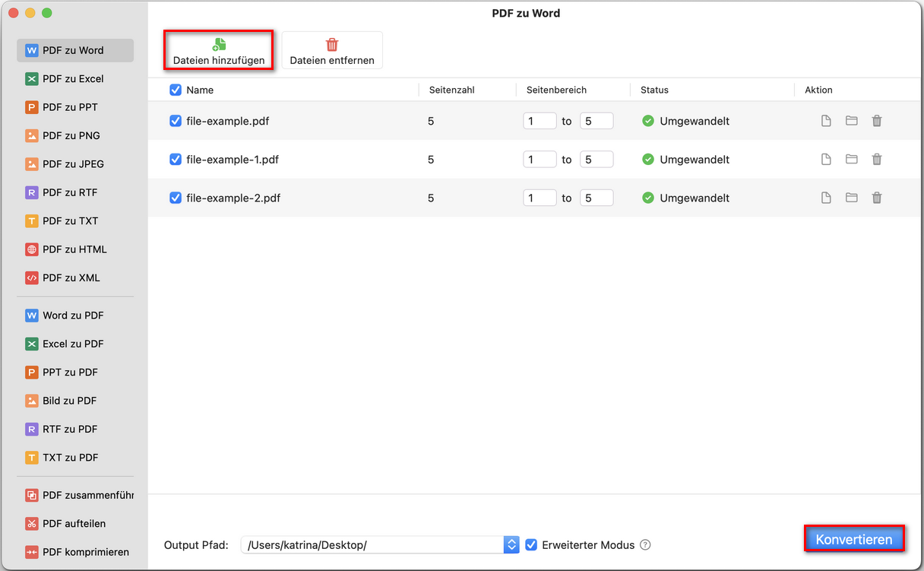Open converted file icon for file-example.pdf
Image resolution: width=924 pixels, height=571 pixels.
point(826,121)
